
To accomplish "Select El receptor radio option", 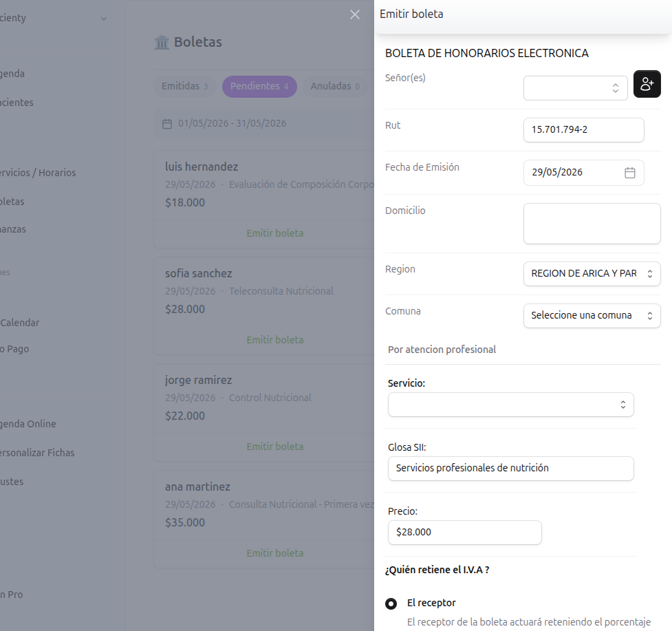I will [x=391, y=603].
